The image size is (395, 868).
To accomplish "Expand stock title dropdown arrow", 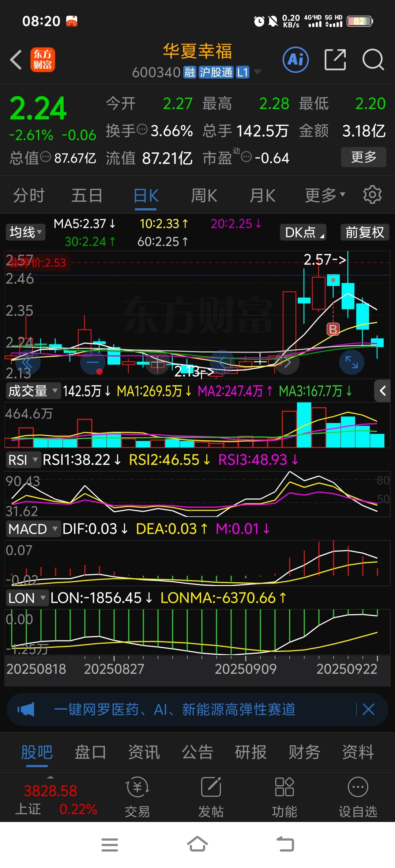I will click(257, 72).
